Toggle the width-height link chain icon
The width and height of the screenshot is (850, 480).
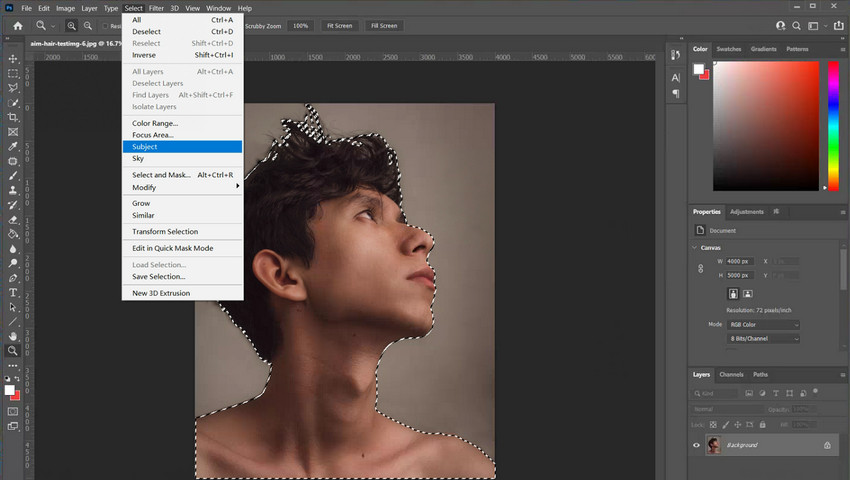(700, 268)
